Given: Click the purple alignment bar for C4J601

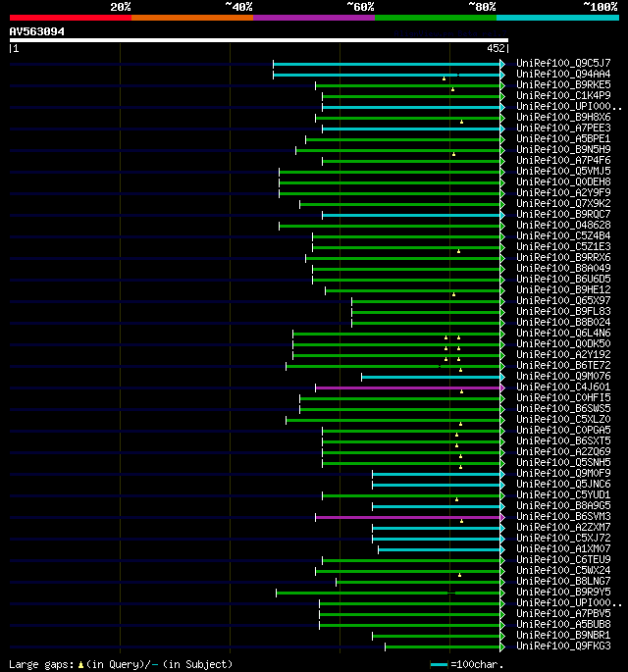Looking at the screenshot, I should [408, 388].
